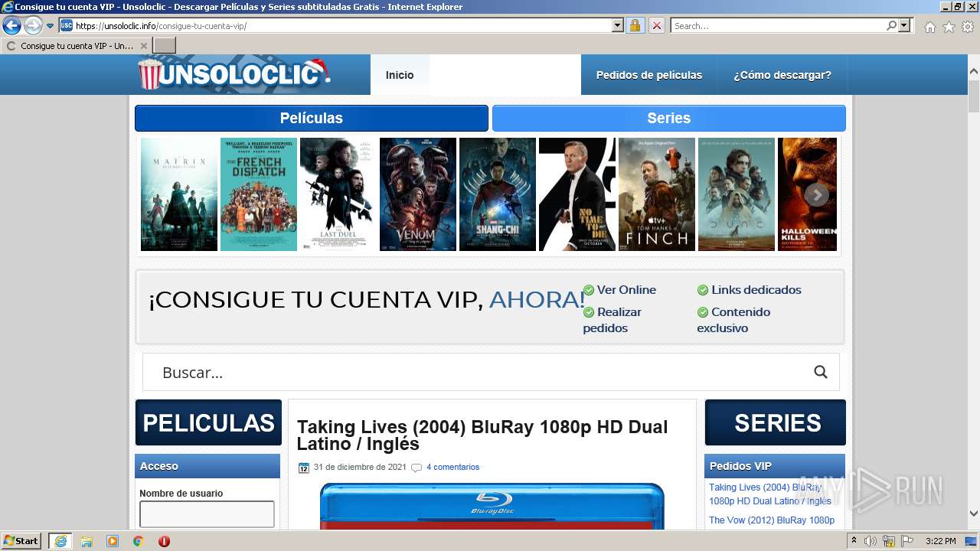Expand the address bar autocomplete dropdown
This screenshot has width=980, height=551.
tap(618, 26)
